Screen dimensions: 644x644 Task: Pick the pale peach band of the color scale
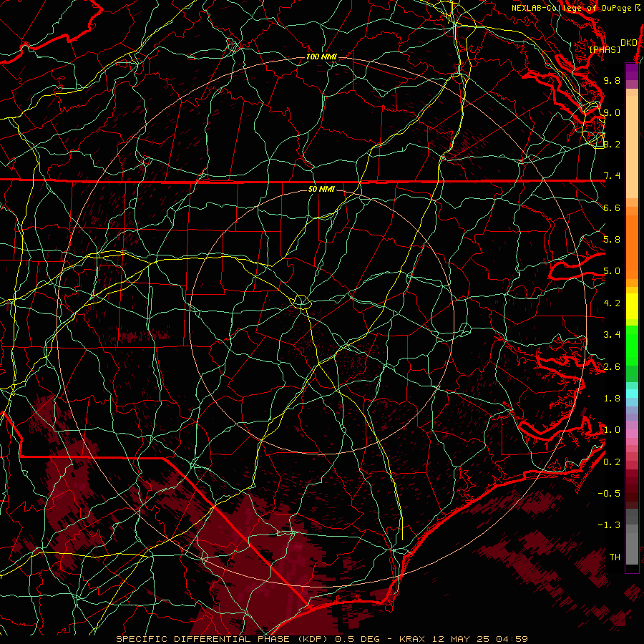pyautogui.click(x=632, y=148)
